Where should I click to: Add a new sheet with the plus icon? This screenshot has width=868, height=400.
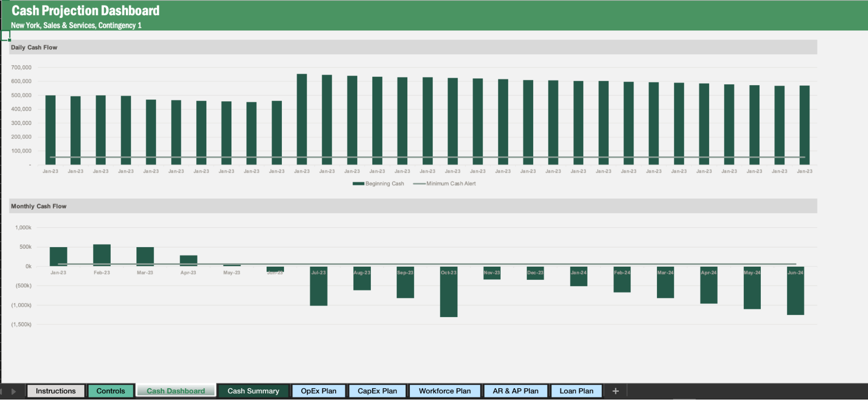click(615, 390)
